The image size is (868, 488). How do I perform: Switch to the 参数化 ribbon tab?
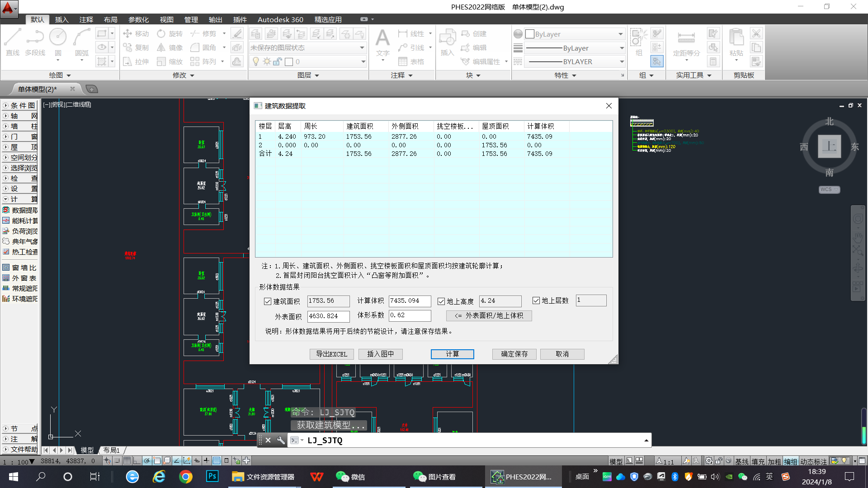138,19
